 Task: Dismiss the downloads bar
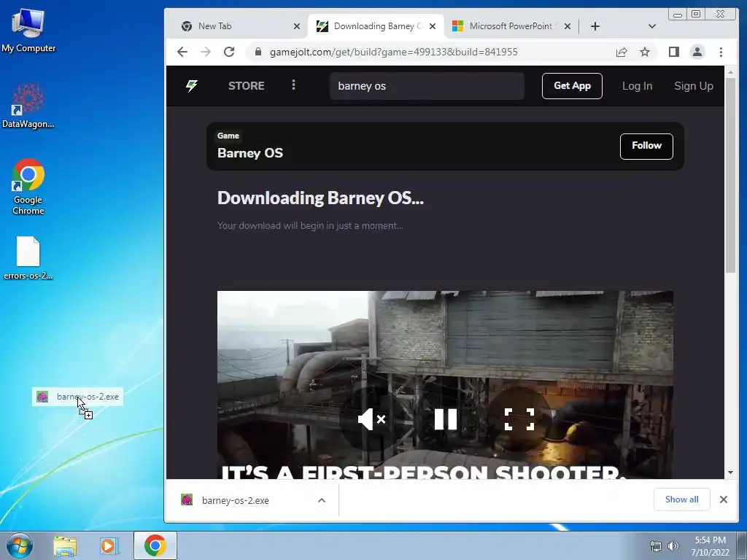723,499
